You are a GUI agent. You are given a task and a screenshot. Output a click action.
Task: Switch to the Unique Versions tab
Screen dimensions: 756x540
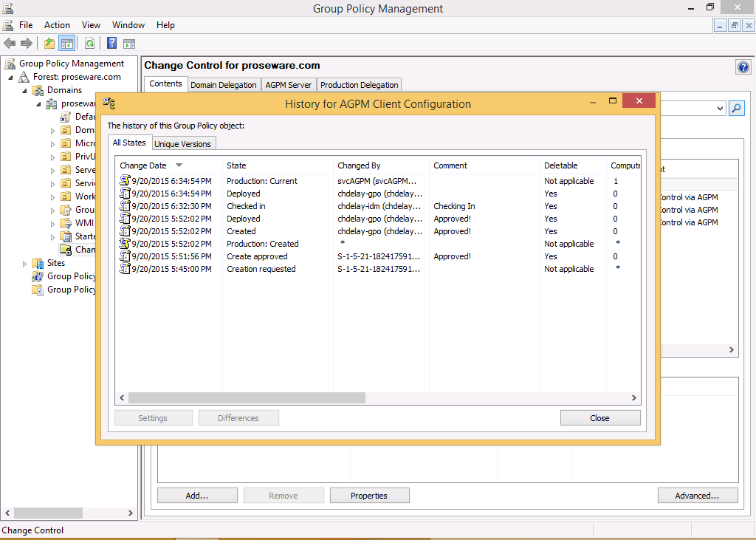(x=182, y=144)
